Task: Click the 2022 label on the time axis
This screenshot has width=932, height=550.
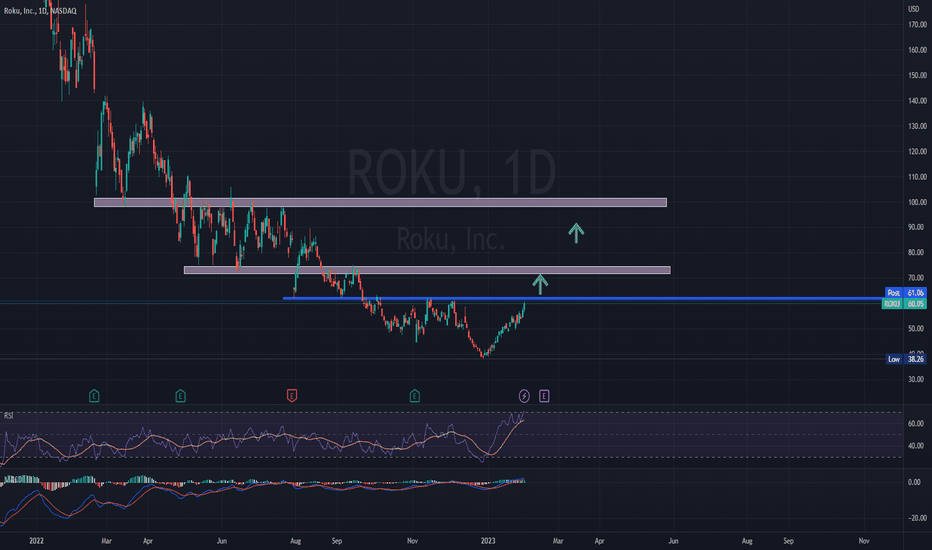Action: pos(36,541)
